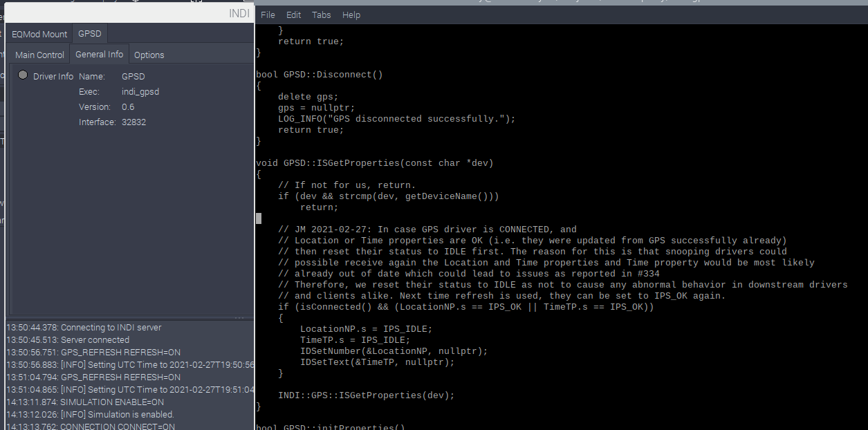Click the Driver Info label
The width and height of the screenshot is (868, 430).
coord(53,77)
